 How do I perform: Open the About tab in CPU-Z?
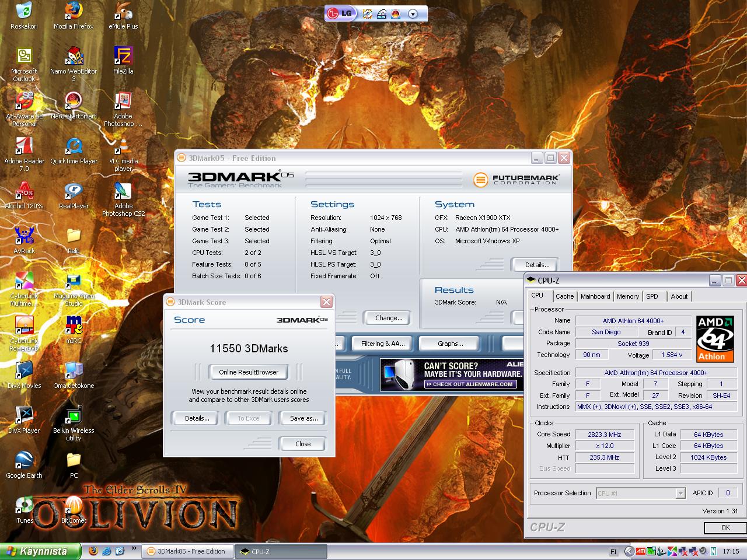[679, 296]
